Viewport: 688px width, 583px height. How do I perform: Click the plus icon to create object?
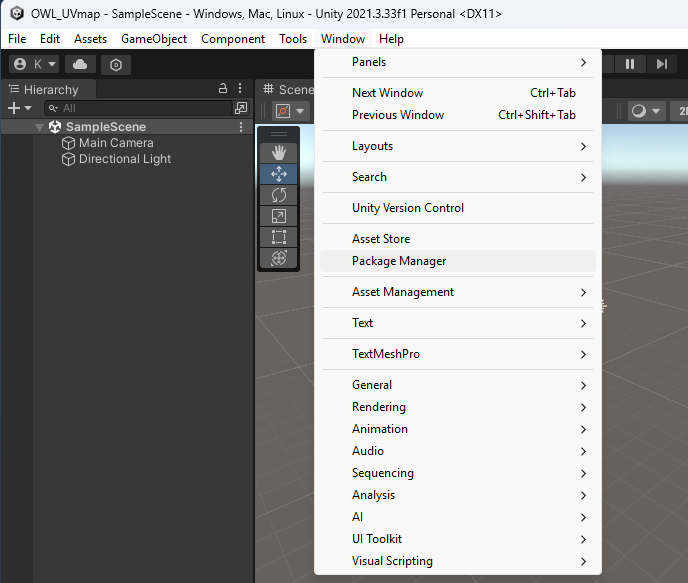(14, 108)
